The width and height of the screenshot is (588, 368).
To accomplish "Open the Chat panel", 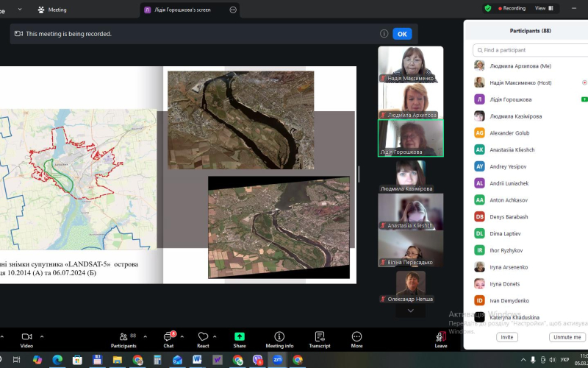I will (x=168, y=339).
